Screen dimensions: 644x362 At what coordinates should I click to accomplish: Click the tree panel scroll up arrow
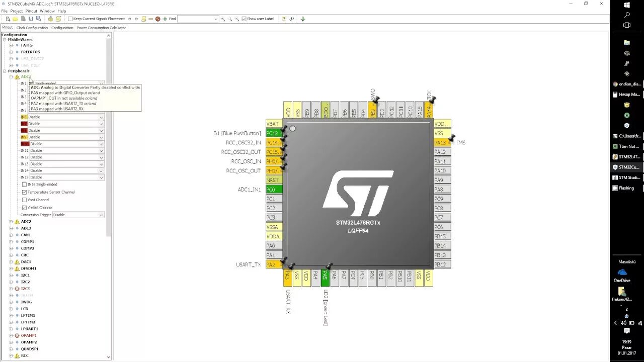[x=109, y=36]
